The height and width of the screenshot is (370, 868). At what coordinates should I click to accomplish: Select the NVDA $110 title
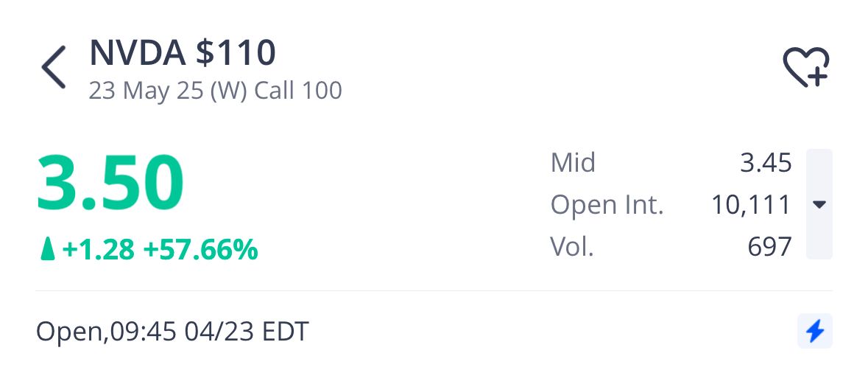pos(183,53)
